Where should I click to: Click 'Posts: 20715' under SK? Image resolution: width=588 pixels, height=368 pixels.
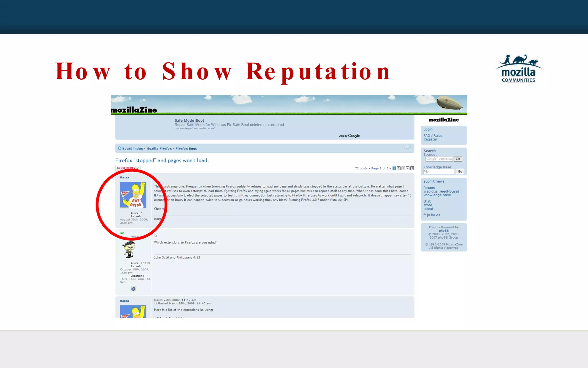tap(140, 263)
